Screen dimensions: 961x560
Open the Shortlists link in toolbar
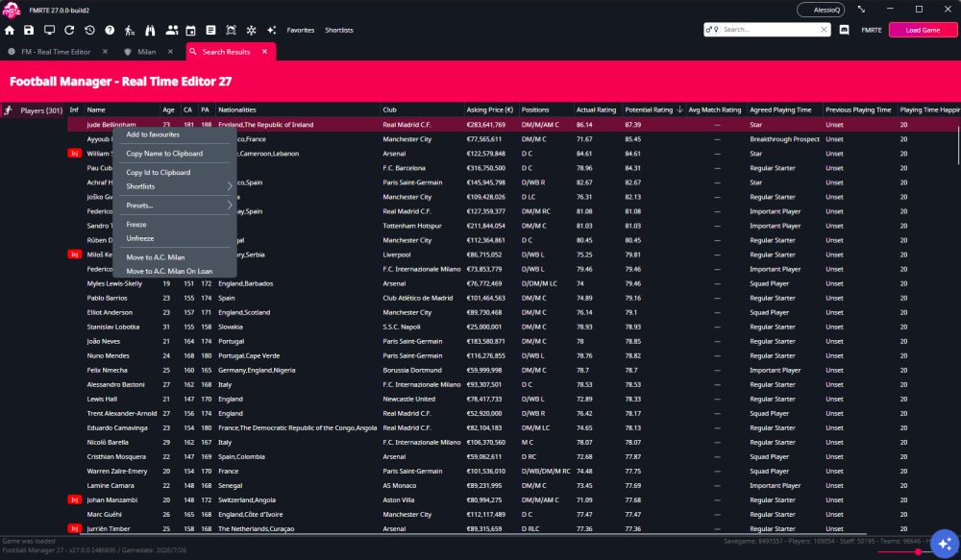coord(339,30)
